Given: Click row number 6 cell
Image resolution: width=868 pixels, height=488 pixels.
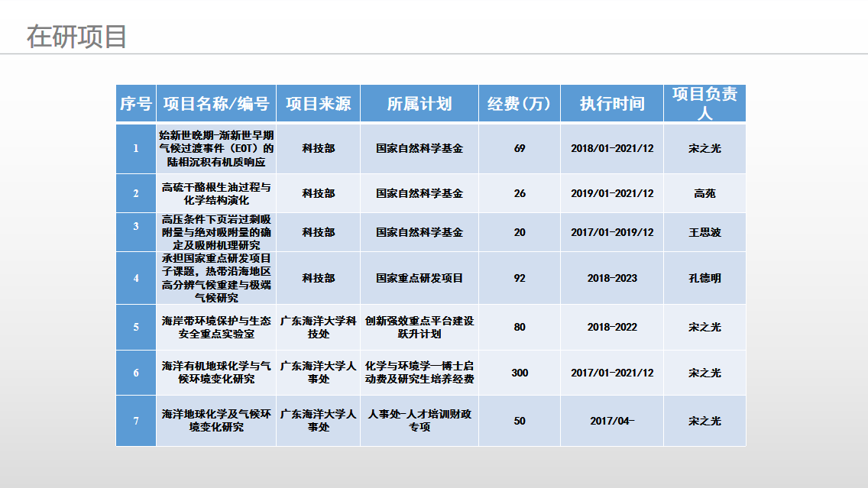Looking at the screenshot, I should (136, 373).
